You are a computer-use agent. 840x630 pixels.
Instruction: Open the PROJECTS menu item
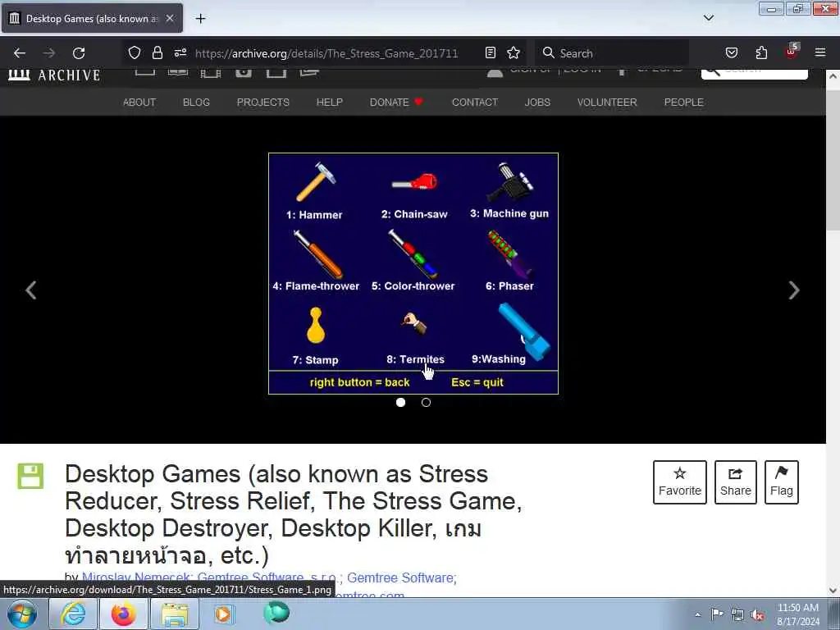263,103
